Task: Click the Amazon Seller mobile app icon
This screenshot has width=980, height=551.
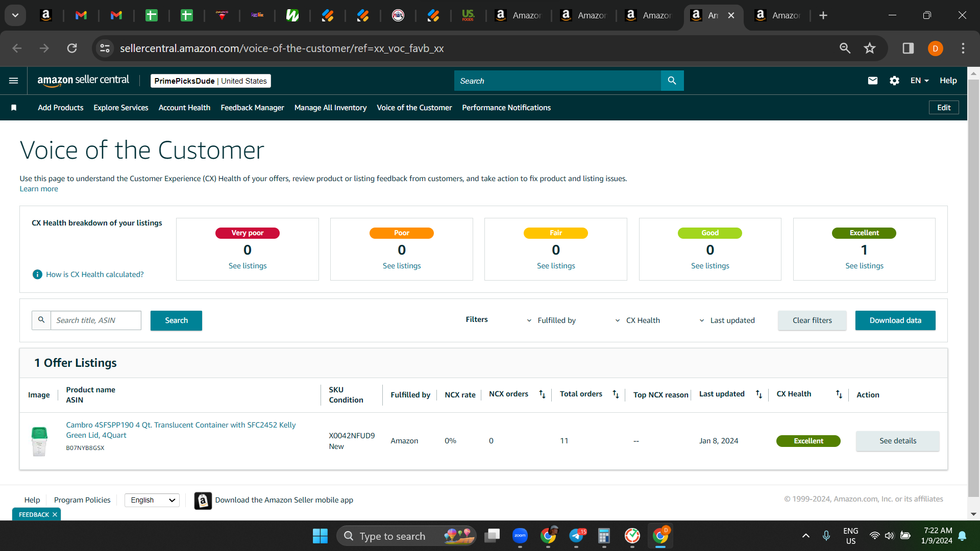Action: 203,500
